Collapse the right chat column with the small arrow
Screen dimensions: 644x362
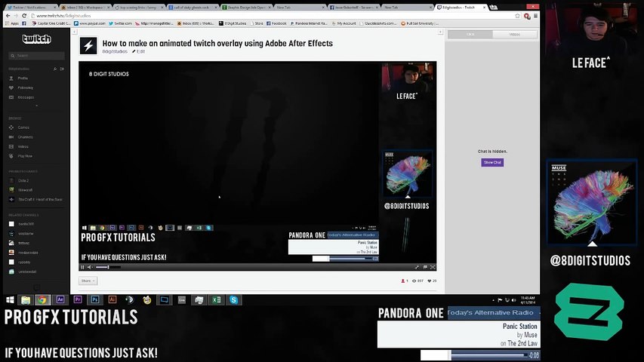440,32
